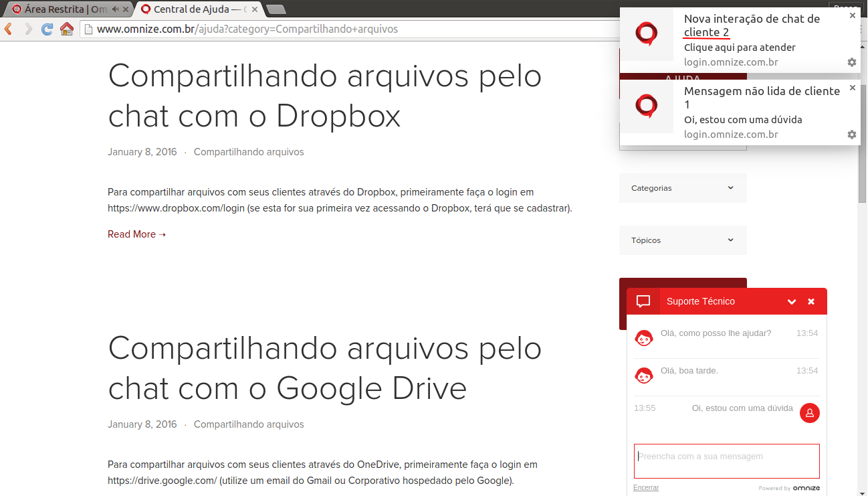
Task: Click the chat message input field
Action: pos(727,461)
